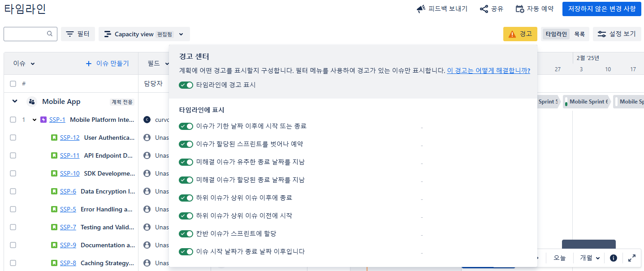Check the SSP-12 row checkbox

tap(13, 138)
